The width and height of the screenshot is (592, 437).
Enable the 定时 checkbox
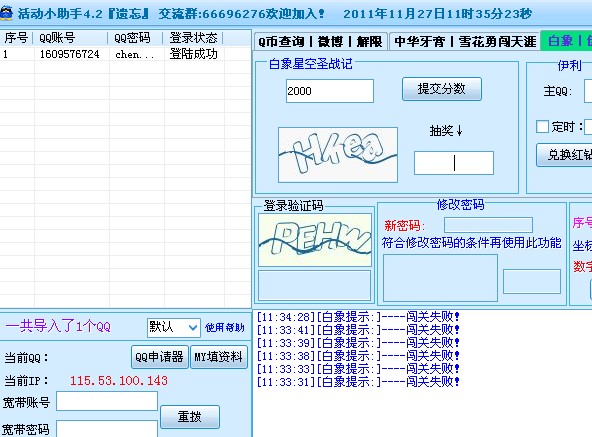pyautogui.click(x=542, y=127)
